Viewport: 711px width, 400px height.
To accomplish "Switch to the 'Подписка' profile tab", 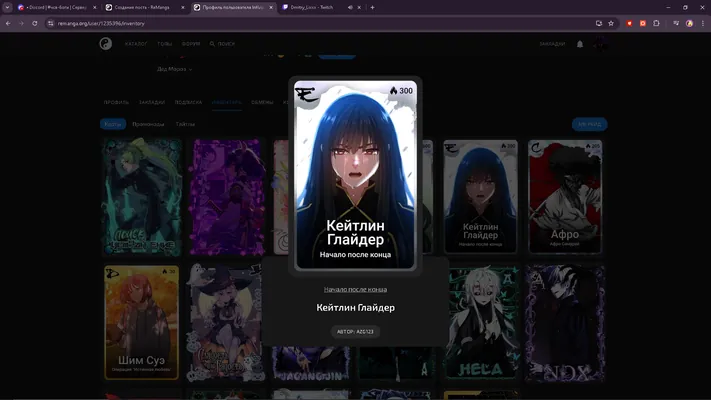I will (188, 102).
